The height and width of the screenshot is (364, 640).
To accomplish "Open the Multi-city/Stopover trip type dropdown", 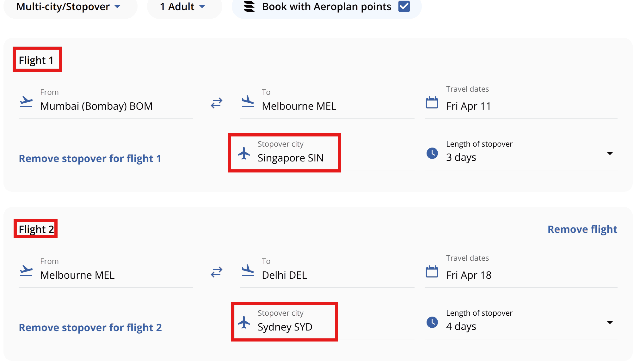I will [67, 7].
